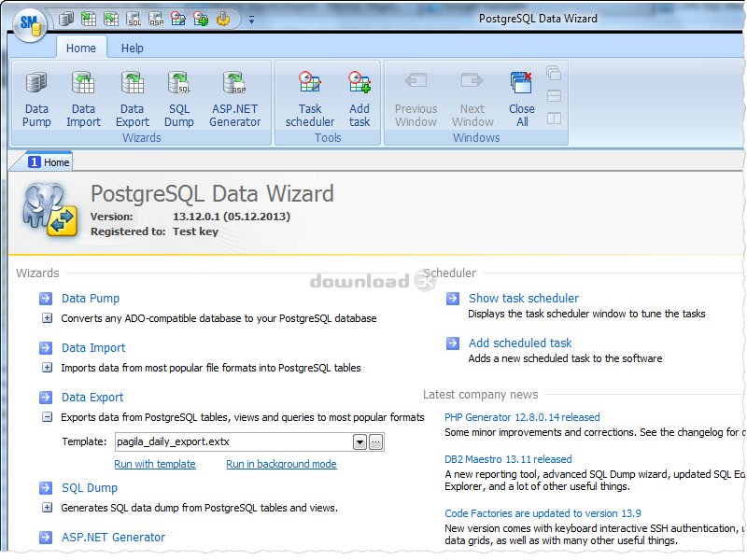Image resolution: width=747 pixels, height=560 pixels.
Task: Switch to the Home ribbon tab
Action: [81, 49]
